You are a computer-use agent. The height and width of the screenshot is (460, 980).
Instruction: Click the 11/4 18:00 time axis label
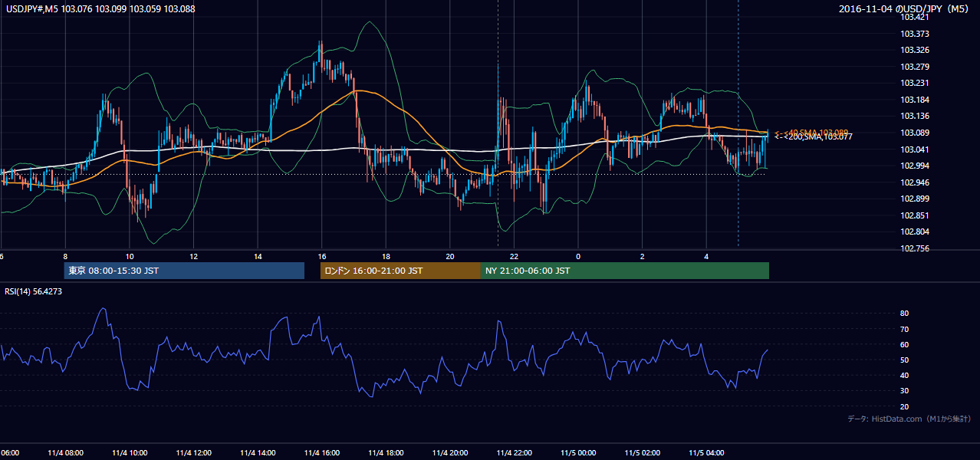386,453
